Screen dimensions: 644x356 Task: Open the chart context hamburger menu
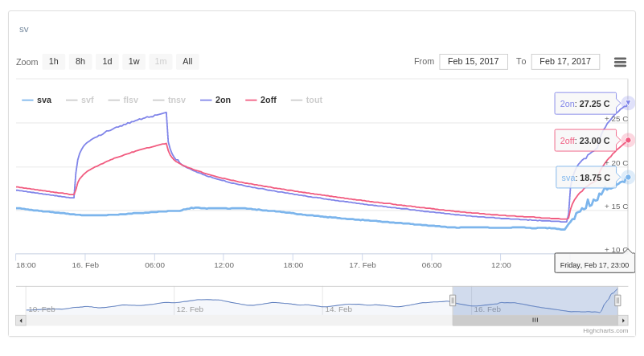620,62
